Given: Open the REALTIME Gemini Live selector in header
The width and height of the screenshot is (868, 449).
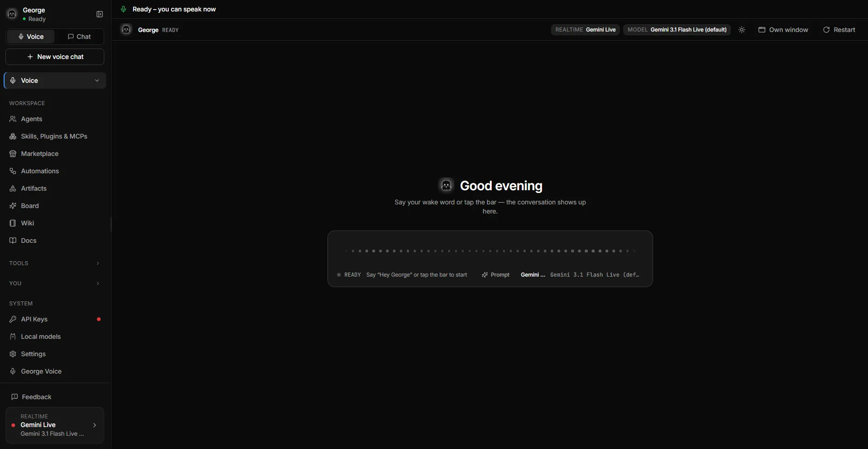Looking at the screenshot, I should coord(585,30).
